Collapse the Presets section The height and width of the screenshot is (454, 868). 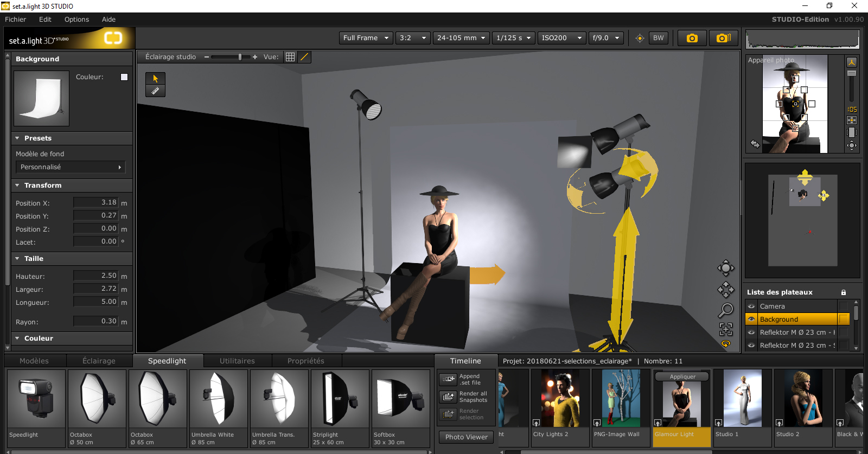point(17,138)
